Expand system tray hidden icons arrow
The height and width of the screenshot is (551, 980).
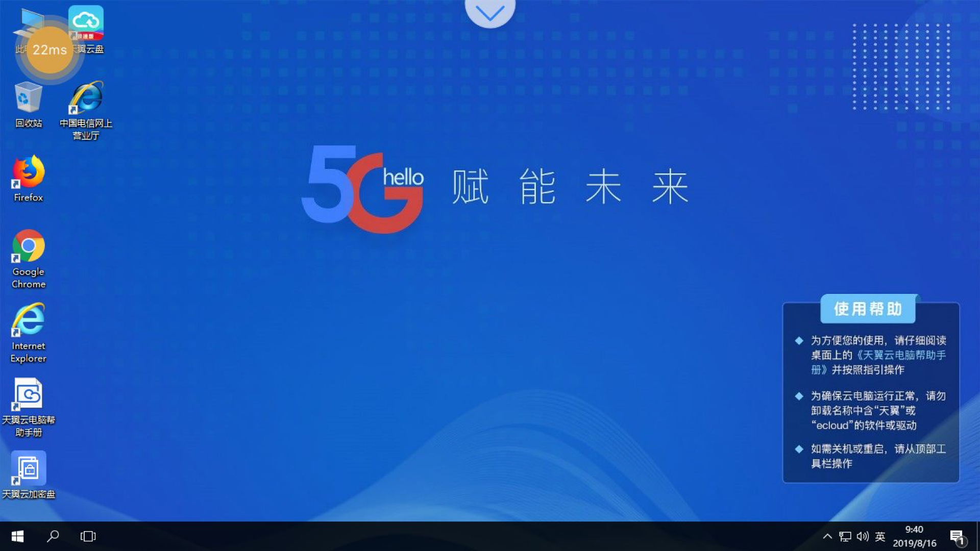(x=826, y=536)
